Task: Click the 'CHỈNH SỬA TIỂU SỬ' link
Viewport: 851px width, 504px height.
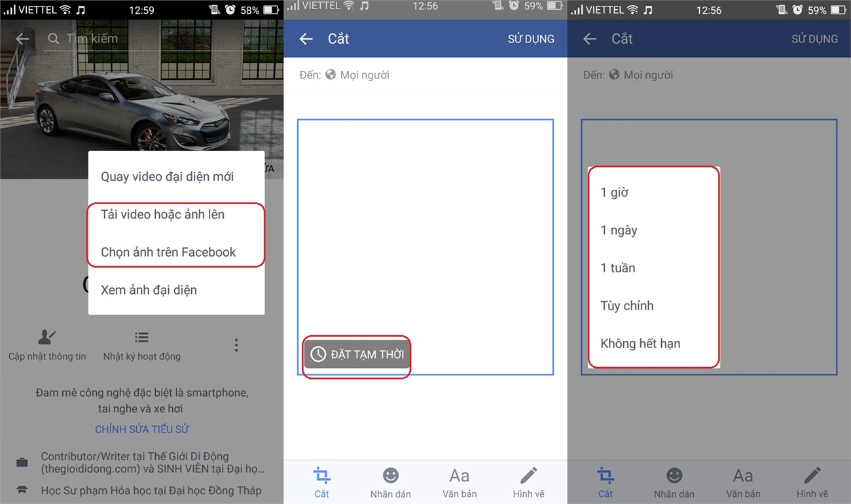Action: (x=141, y=428)
